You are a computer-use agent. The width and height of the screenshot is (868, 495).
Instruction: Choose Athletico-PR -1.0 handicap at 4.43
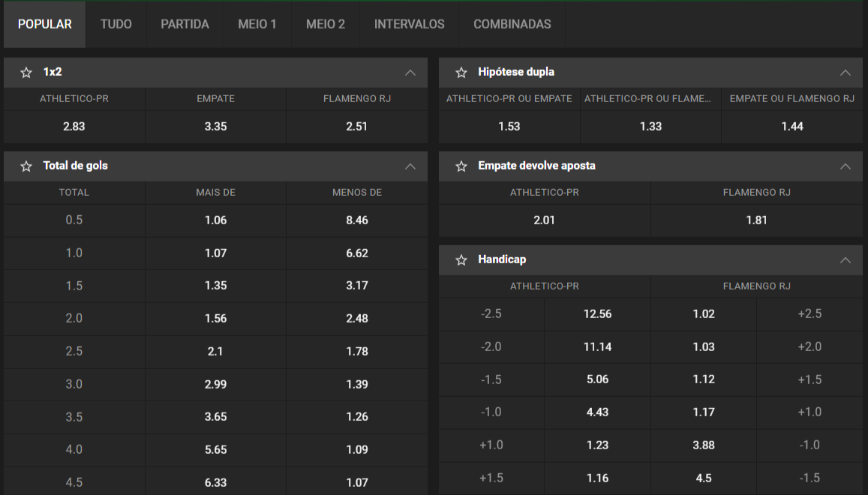[597, 412]
